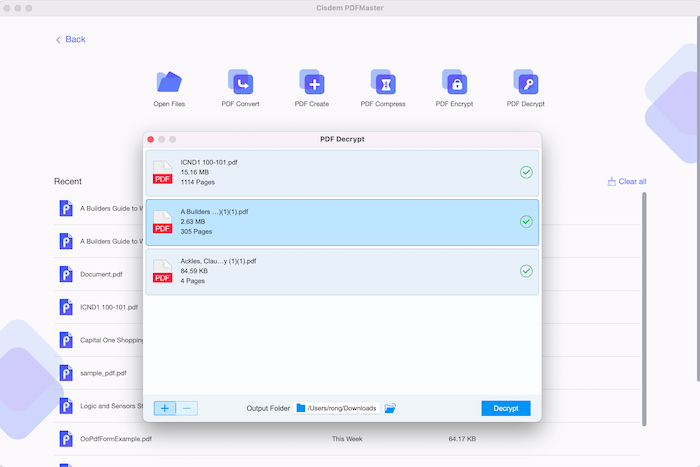Click PDF icon of ICND1 100-101.pdf in dialog

coord(162,173)
